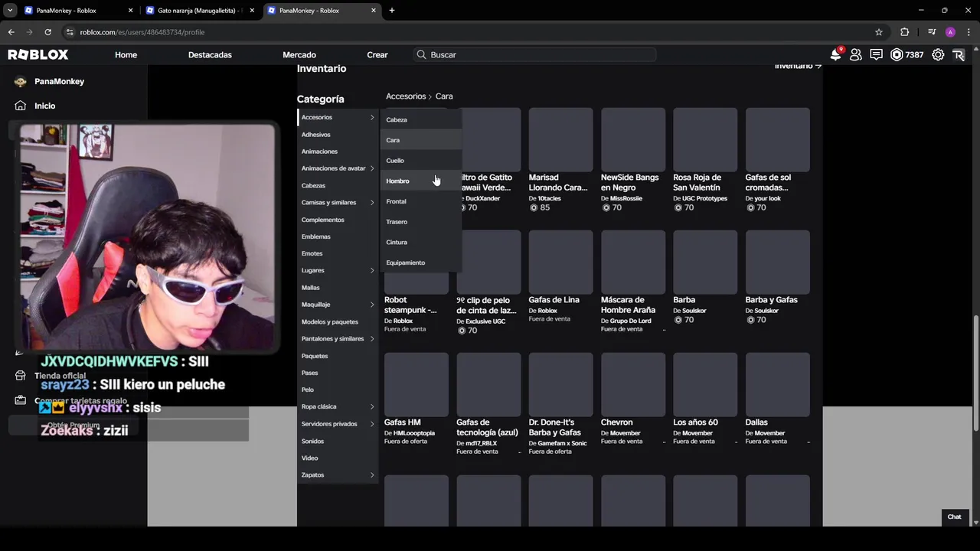This screenshot has width=980, height=551.
Task: Select Trasero in accessories submenu
Action: [x=420, y=222]
